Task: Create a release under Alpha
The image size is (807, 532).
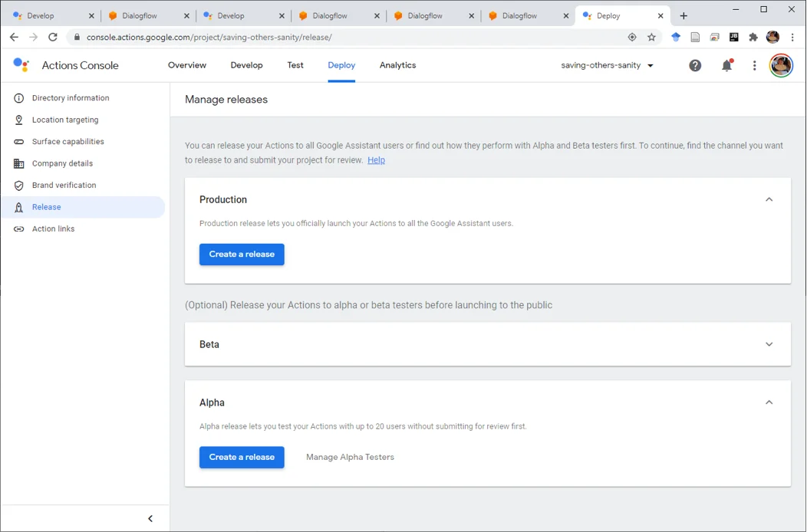Action: click(242, 457)
